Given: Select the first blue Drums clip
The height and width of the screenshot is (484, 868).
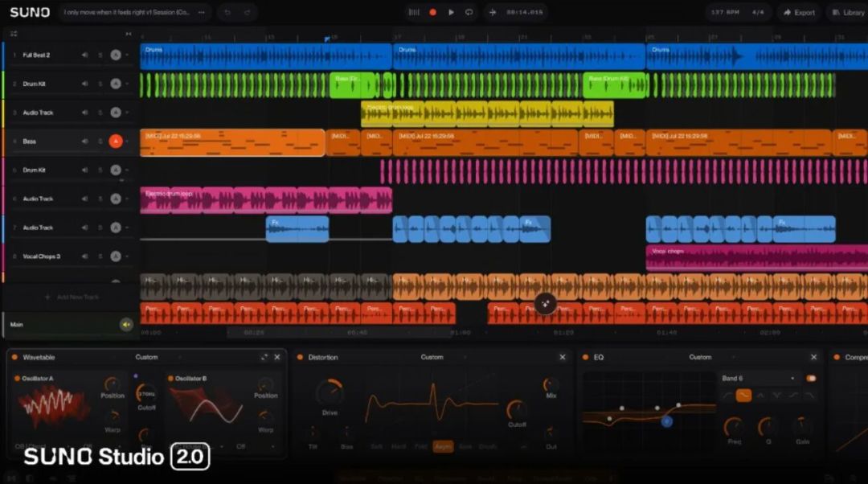Looking at the screenshot, I should [266, 56].
